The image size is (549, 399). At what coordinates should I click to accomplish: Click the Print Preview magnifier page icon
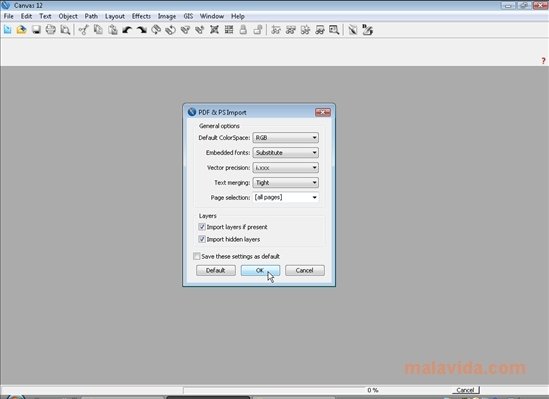65,30
